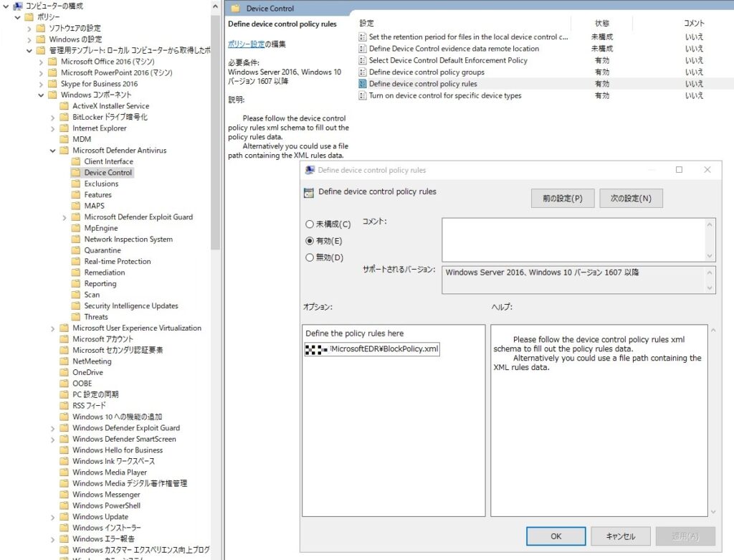Select Security Intelligence Updates in tree
Screen dimensions: 734x560
click(131, 305)
